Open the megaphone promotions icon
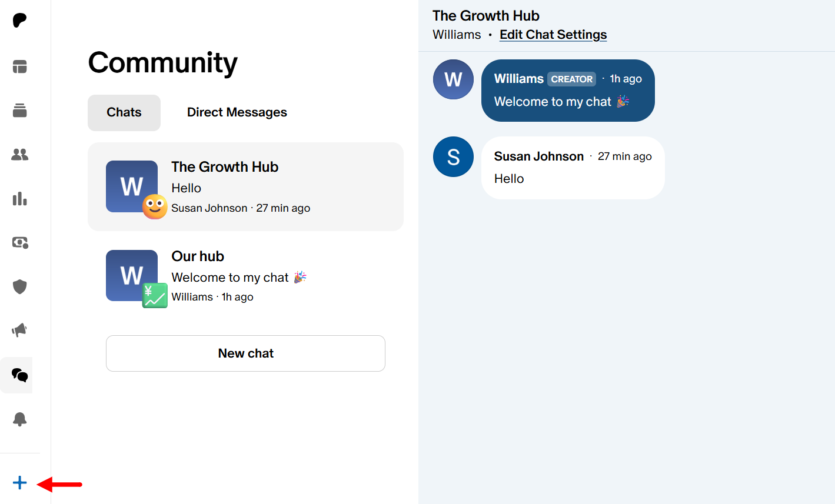The image size is (835, 504). pyautogui.click(x=19, y=331)
